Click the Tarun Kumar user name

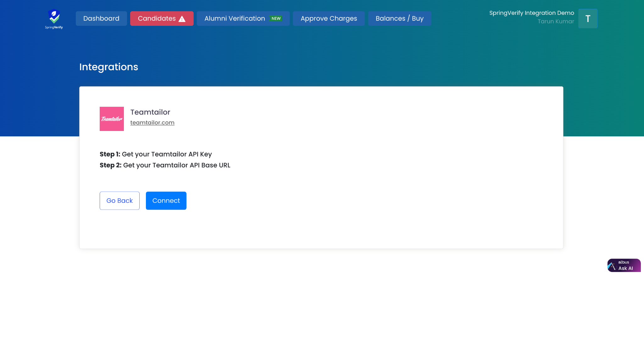click(556, 21)
